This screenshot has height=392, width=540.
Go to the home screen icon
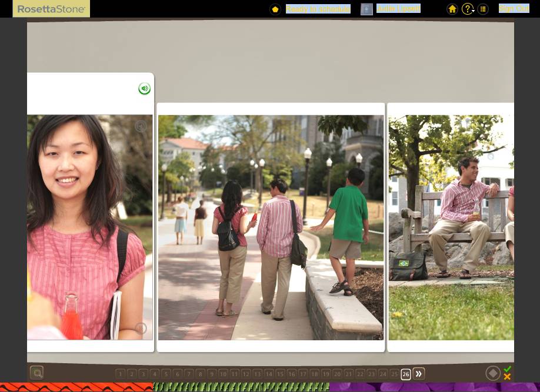452,9
